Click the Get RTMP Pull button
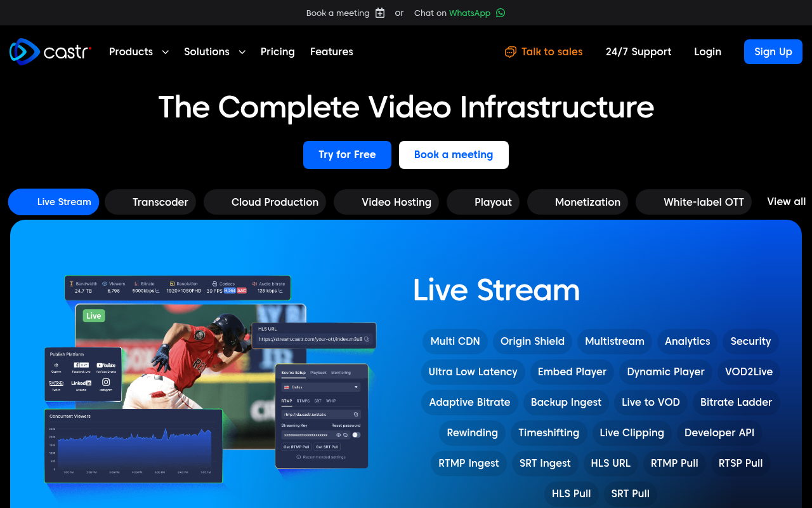 click(296, 447)
